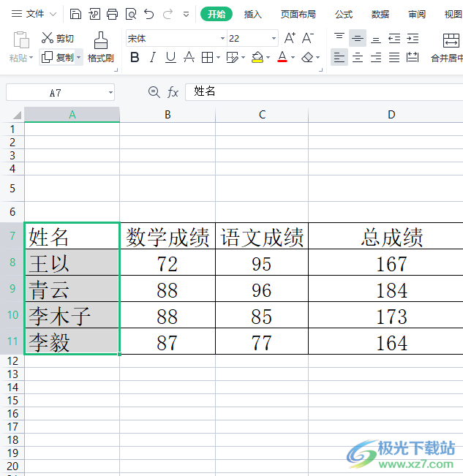This screenshot has width=463, height=476.
Task: Click the distributed alignment icon
Action: coord(413,57)
